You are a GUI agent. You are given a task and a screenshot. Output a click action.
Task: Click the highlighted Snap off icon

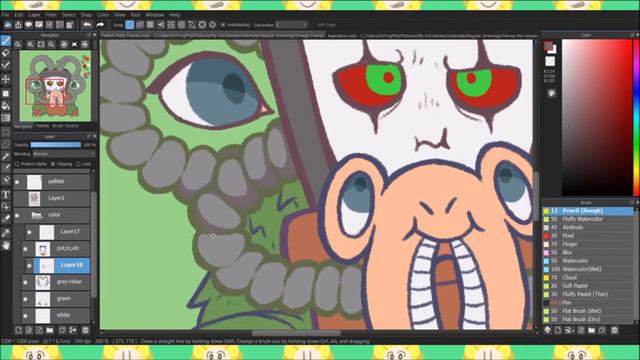pyautogui.click(x=129, y=25)
